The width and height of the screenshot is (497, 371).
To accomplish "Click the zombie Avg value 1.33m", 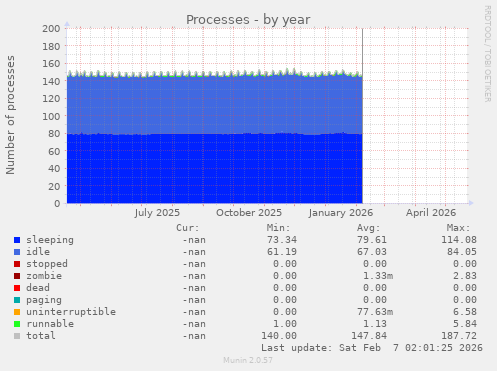I will click(378, 276).
